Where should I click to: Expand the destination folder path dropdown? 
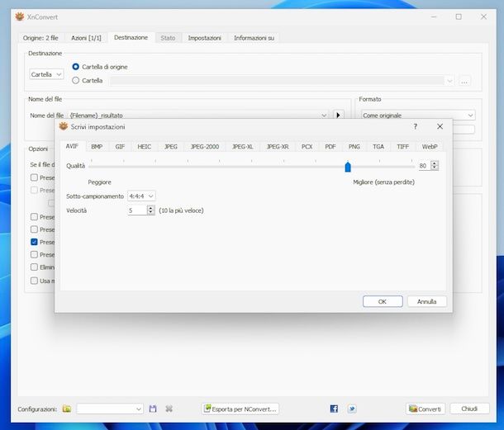pyautogui.click(x=449, y=81)
